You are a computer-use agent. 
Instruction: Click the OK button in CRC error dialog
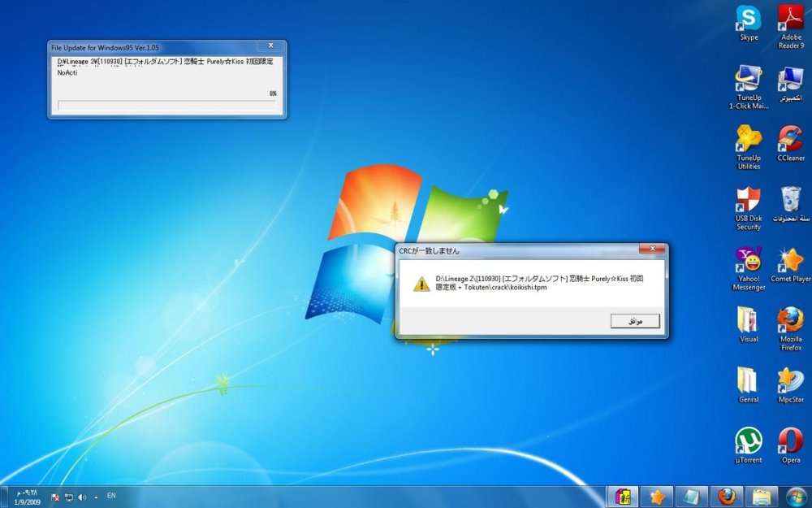(x=635, y=322)
